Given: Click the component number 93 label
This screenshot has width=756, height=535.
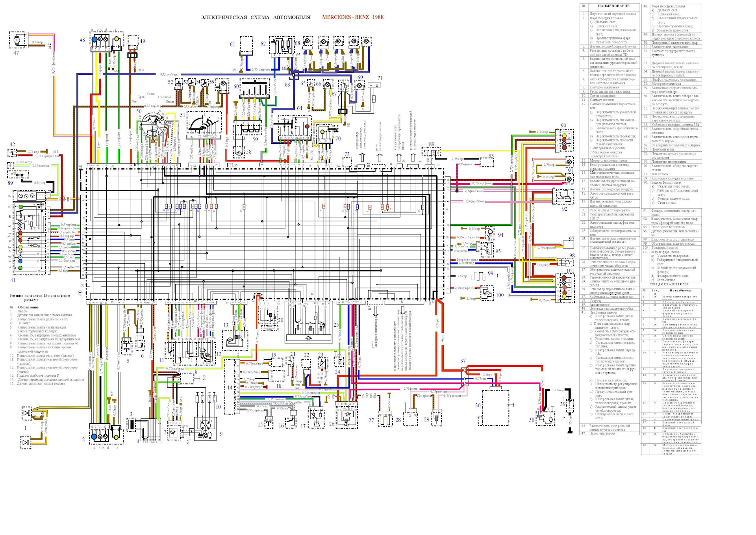Looking at the screenshot, I should pos(491,156).
